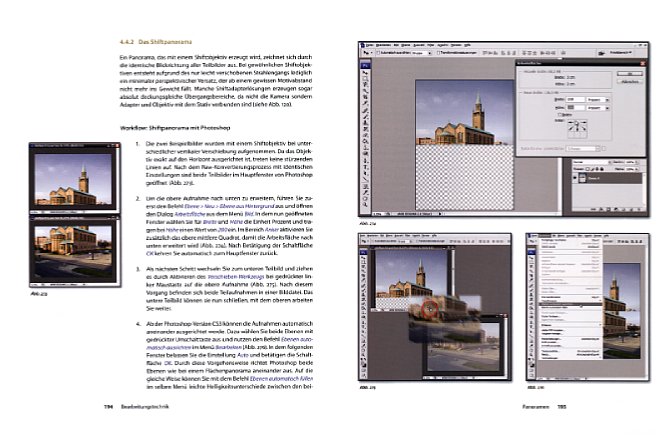This screenshot has height=440, width=668.
Task: Toggle 'Automatisch auswählen' checkbox in Arbeitsfläche-dialog screenshot
Action: (378, 53)
